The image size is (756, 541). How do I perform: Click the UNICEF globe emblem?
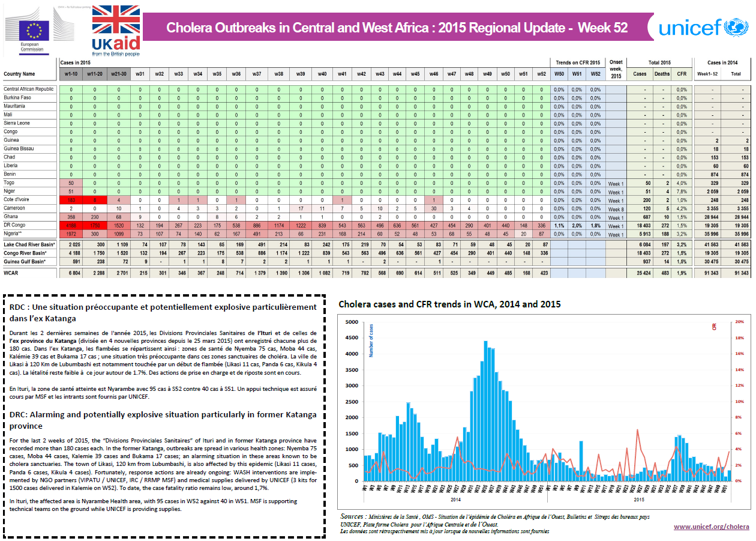tap(736, 26)
